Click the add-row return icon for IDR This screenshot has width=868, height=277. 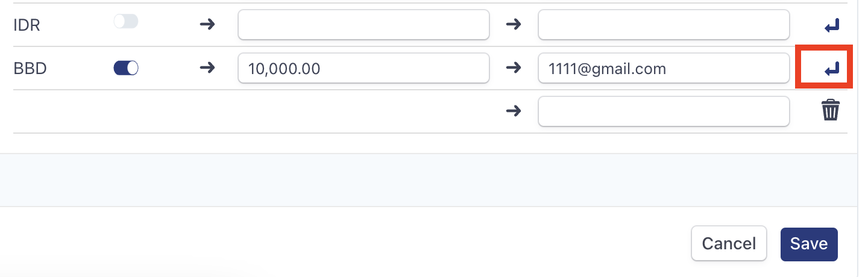click(832, 25)
